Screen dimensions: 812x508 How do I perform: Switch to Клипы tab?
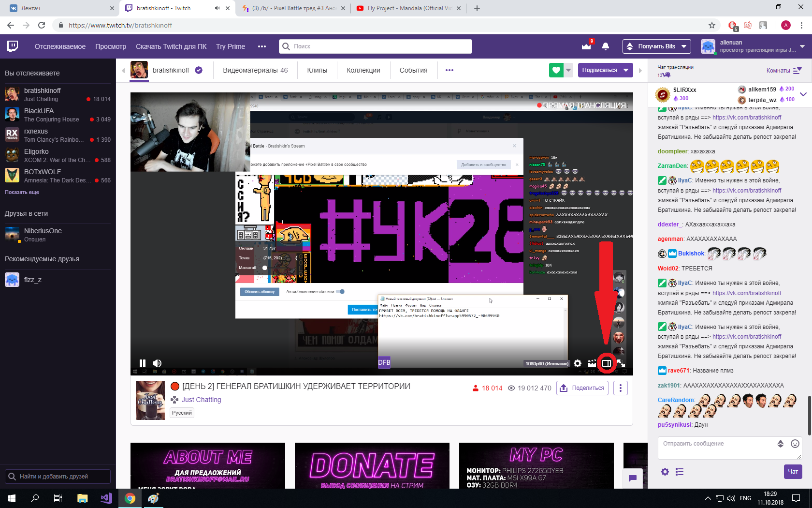coord(317,70)
